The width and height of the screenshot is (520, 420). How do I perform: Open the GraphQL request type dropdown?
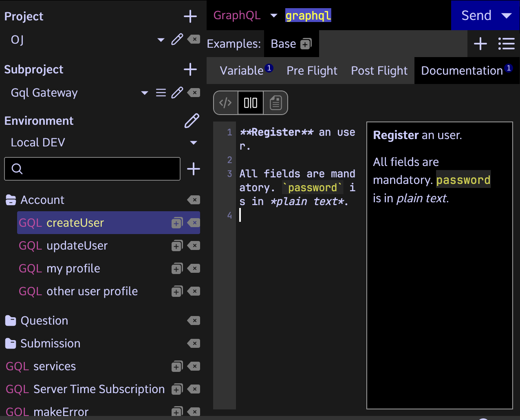(x=273, y=16)
